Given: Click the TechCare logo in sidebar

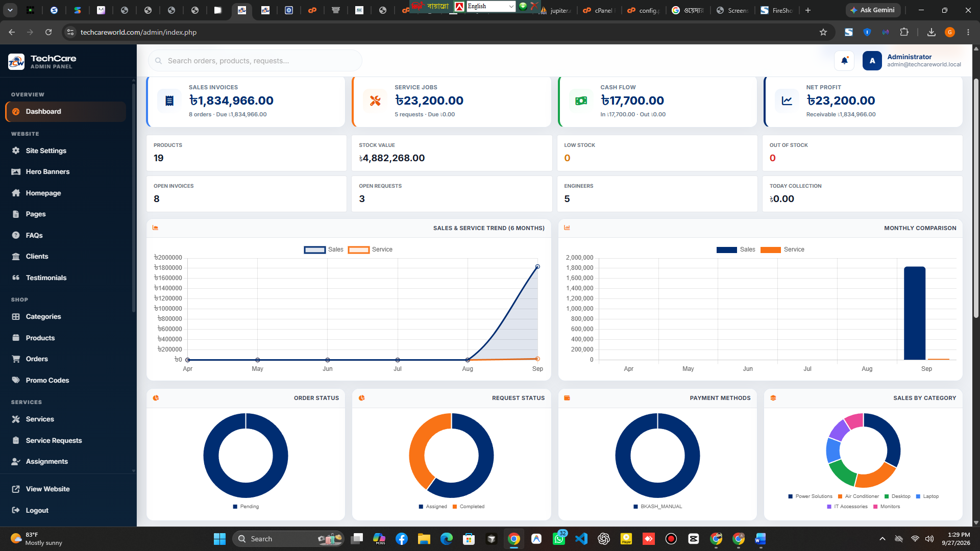Looking at the screenshot, I should pyautogui.click(x=16, y=62).
